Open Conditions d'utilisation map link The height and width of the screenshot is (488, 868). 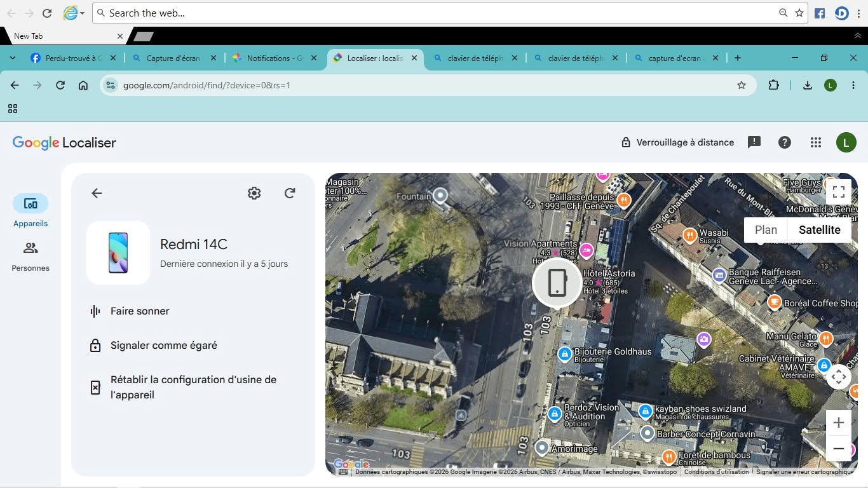[x=716, y=472]
